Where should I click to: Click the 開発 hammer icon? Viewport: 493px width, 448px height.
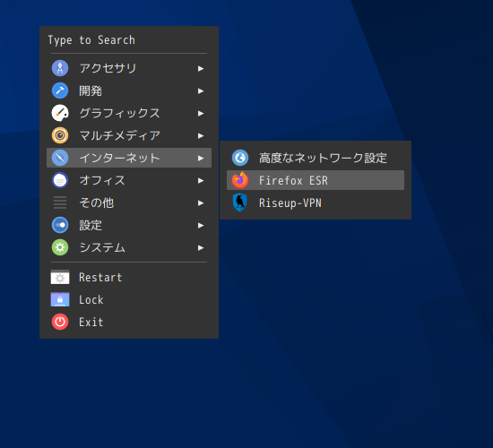pyautogui.click(x=60, y=90)
